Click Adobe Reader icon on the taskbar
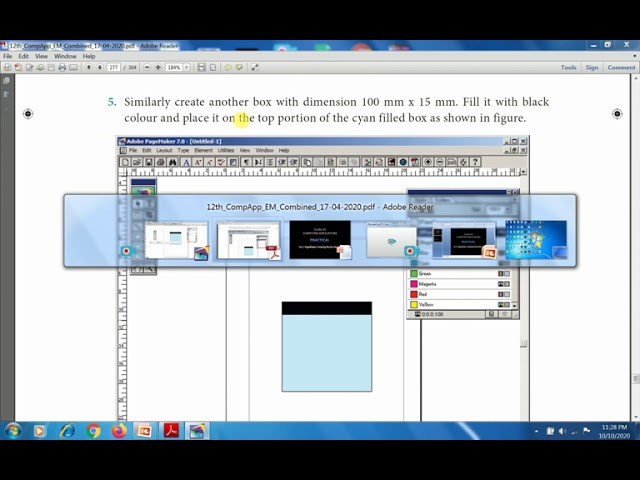This screenshot has width=640, height=480. tap(171, 431)
